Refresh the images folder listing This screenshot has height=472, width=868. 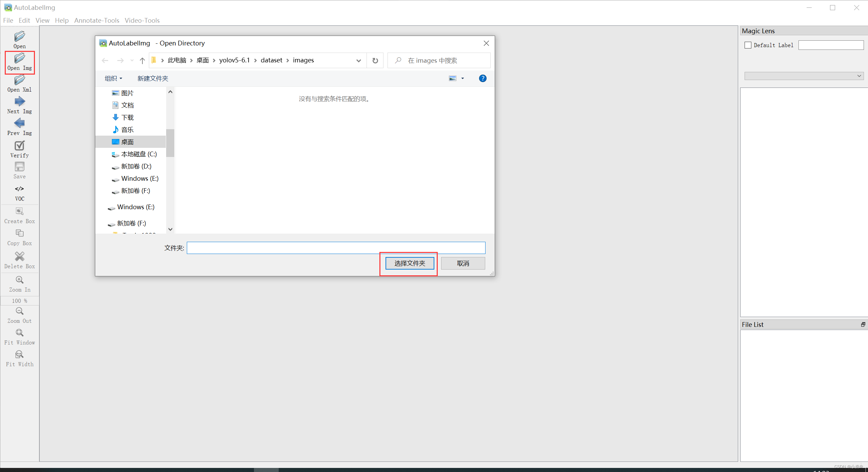(x=375, y=60)
